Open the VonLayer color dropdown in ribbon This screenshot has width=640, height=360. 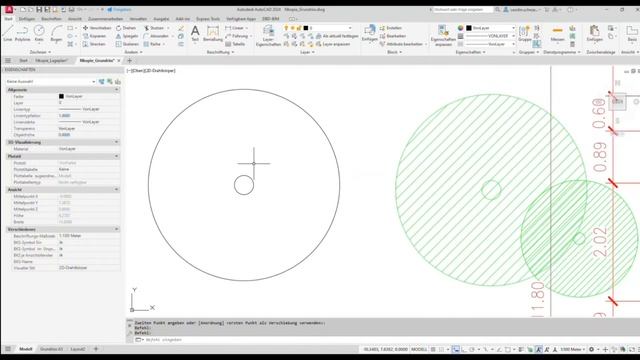(x=490, y=28)
